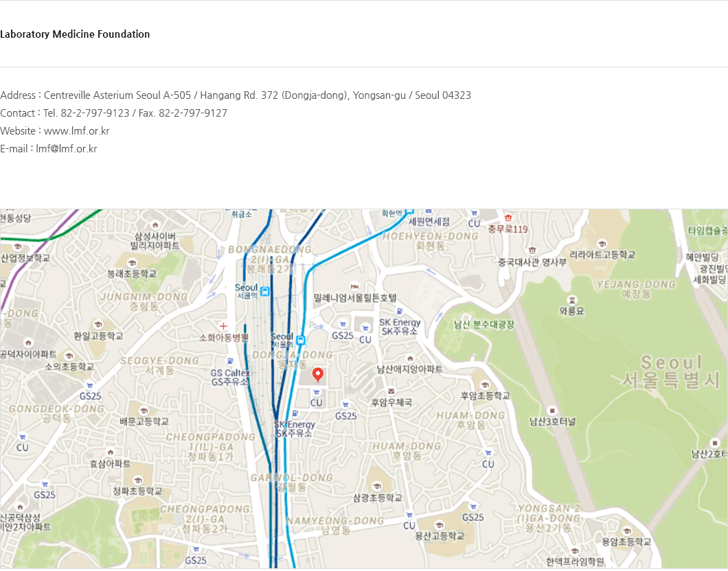Select the GARWOL-DONG district label
This screenshot has width=728, height=571.
pyautogui.click(x=292, y=482)
